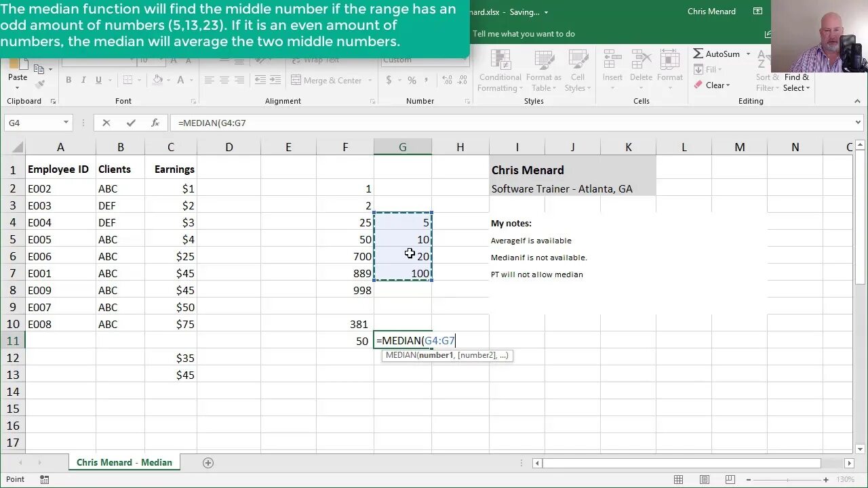The height and width of the screenshot is (488, 868).
Task: Apply Comma Style format
Action: coord(427,80)
